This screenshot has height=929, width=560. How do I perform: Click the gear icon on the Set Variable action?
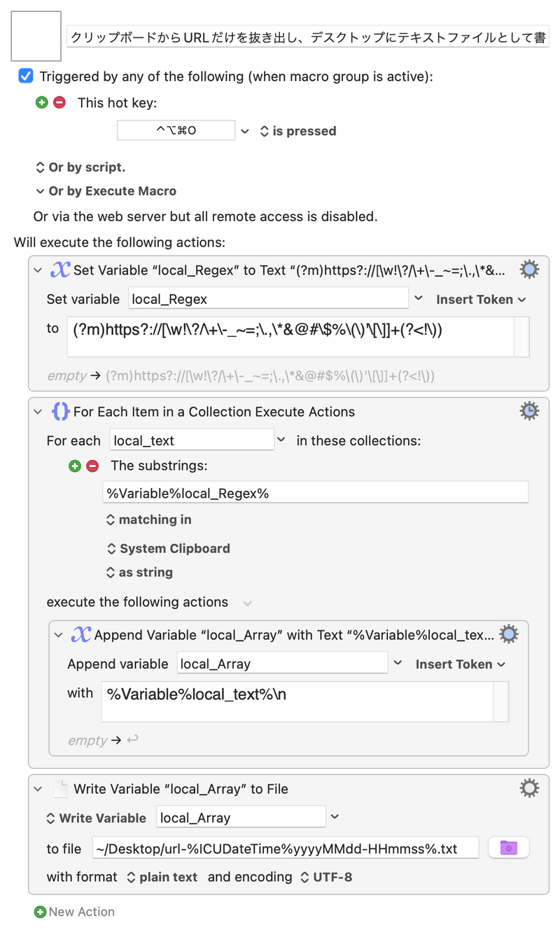pyautogui.click(x=529, y=270)
